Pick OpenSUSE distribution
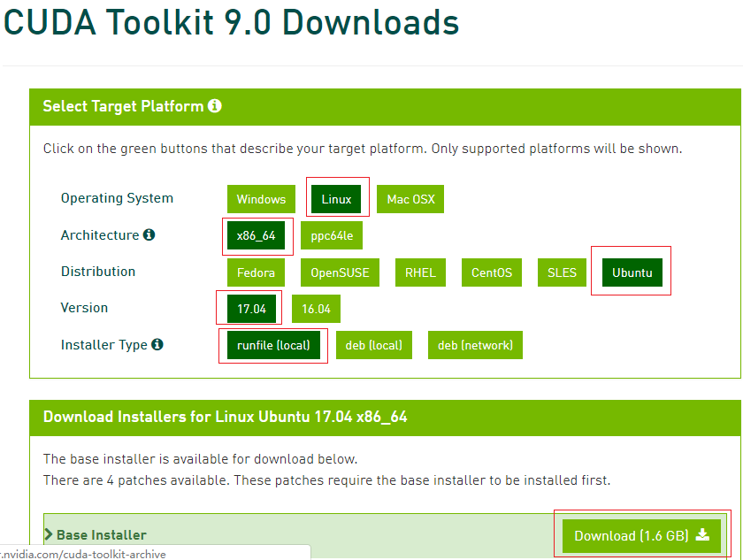Screen dimensions: 743x560 [340, 272]
